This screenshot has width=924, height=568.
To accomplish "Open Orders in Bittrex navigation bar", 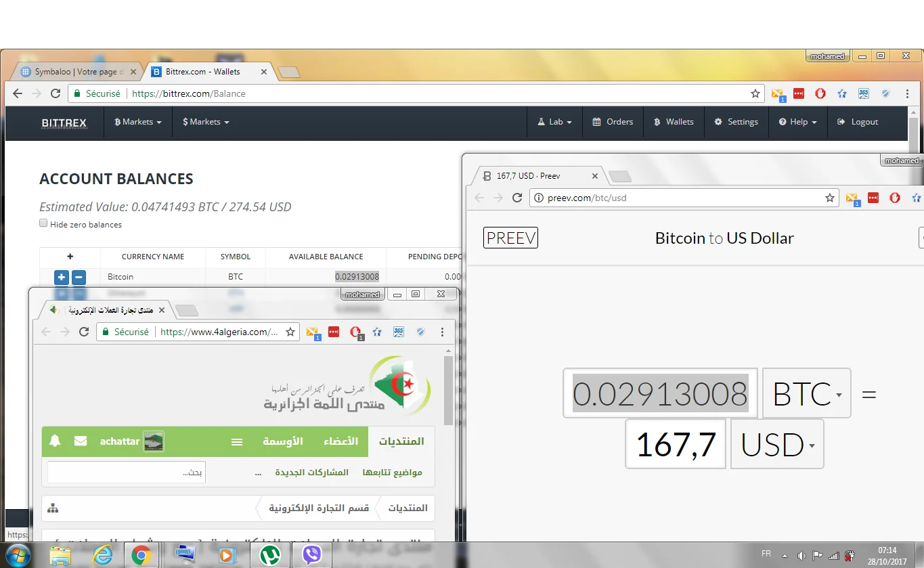I will point(613,122).
